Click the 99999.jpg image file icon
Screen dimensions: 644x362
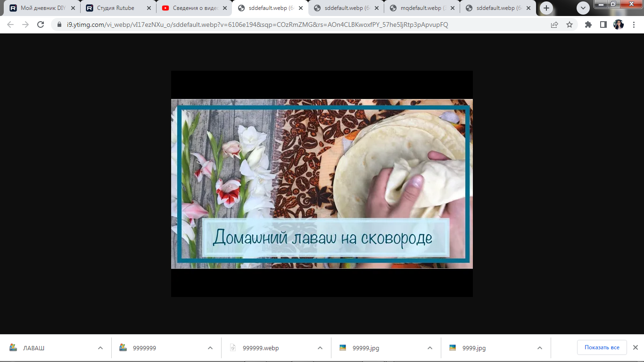343,348
